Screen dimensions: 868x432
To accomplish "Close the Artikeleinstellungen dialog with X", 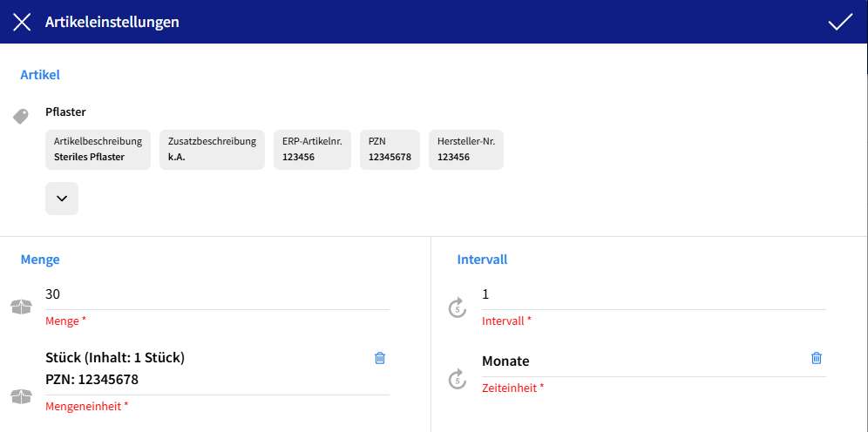I will tap(22, 22).
